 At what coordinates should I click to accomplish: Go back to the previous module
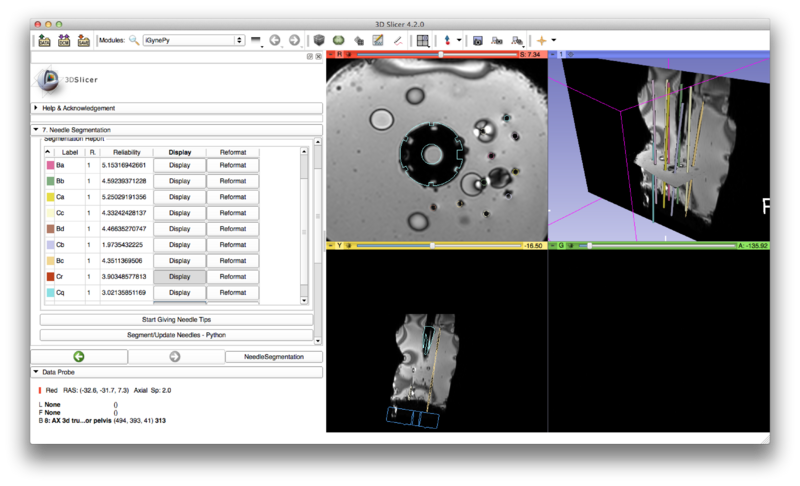click(275, 41)
